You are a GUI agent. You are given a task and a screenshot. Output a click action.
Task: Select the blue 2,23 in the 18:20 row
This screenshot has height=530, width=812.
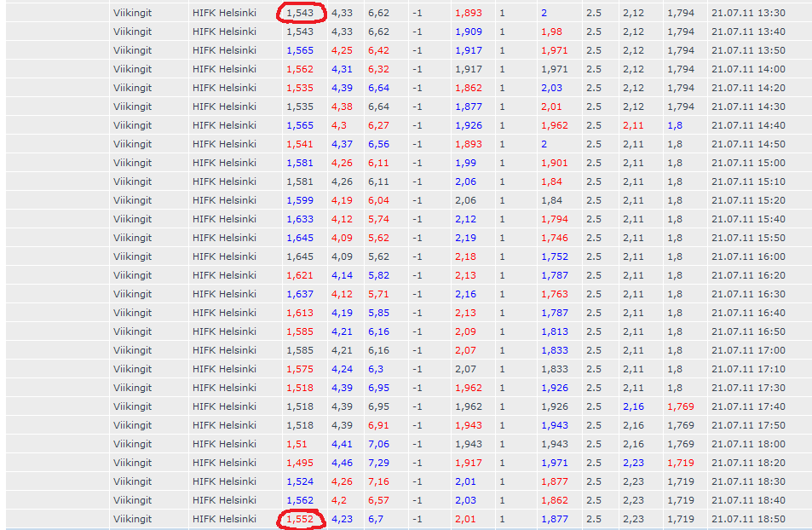633,464
